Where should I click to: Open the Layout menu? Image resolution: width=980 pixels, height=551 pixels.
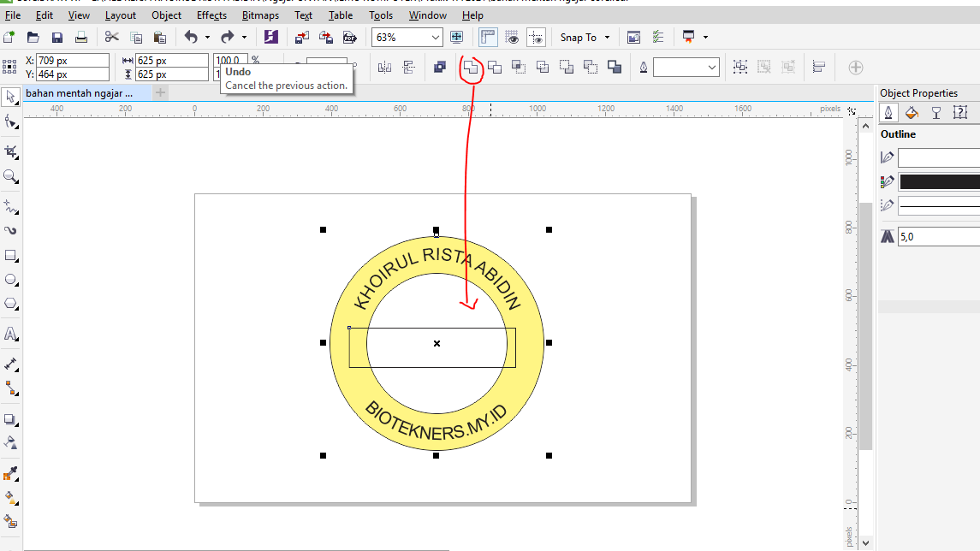tap(120, 15)
